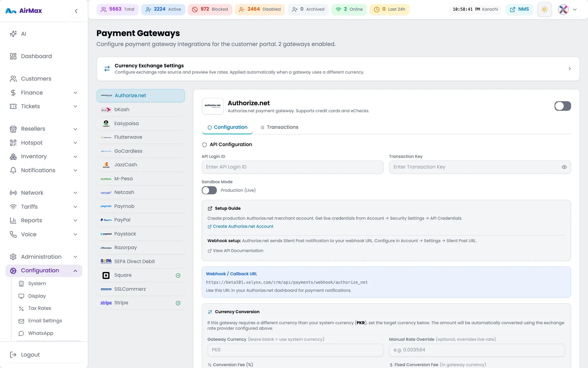Click the Manual Rate Override field
The image size is (588, 368).
point(477,350)
